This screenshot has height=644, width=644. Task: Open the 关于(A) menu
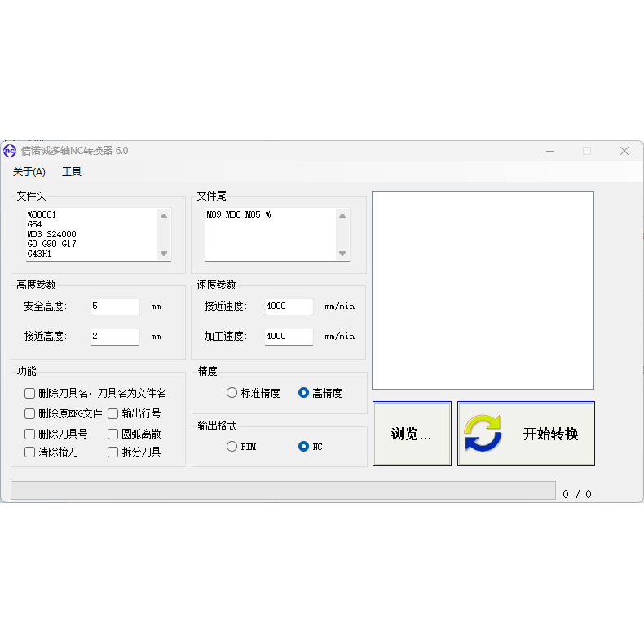point(29,172)
